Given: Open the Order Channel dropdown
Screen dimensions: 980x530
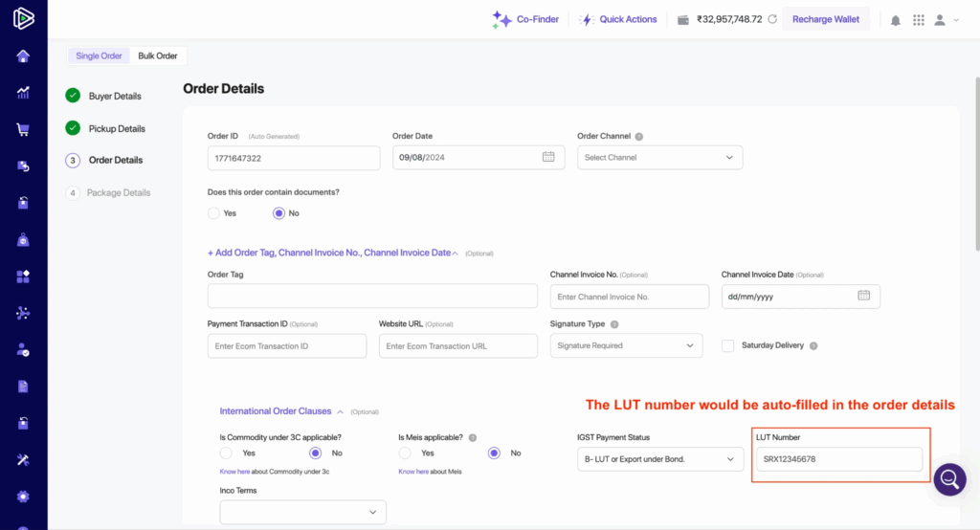Looking at the screenshot, I should [x=659, y=158].
